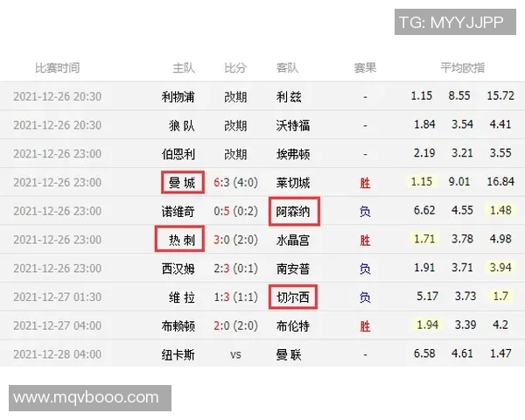
Task: Click the 胜 result for 布赖顿 match
Action: click(365, 325)
